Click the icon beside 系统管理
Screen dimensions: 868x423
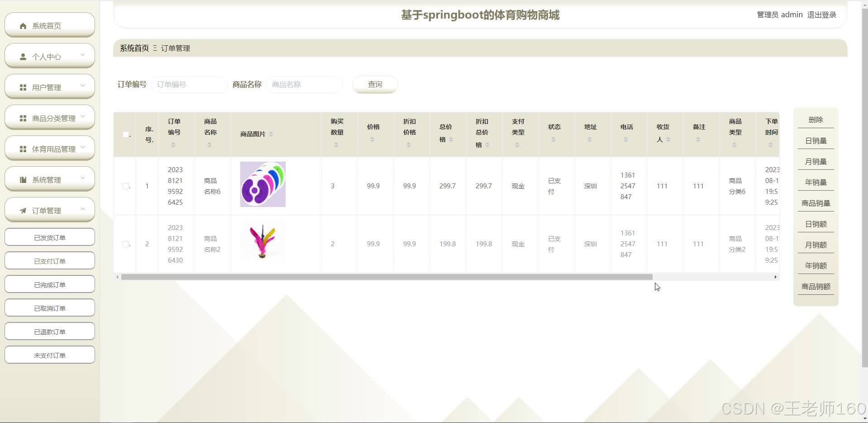coord(23,180)
